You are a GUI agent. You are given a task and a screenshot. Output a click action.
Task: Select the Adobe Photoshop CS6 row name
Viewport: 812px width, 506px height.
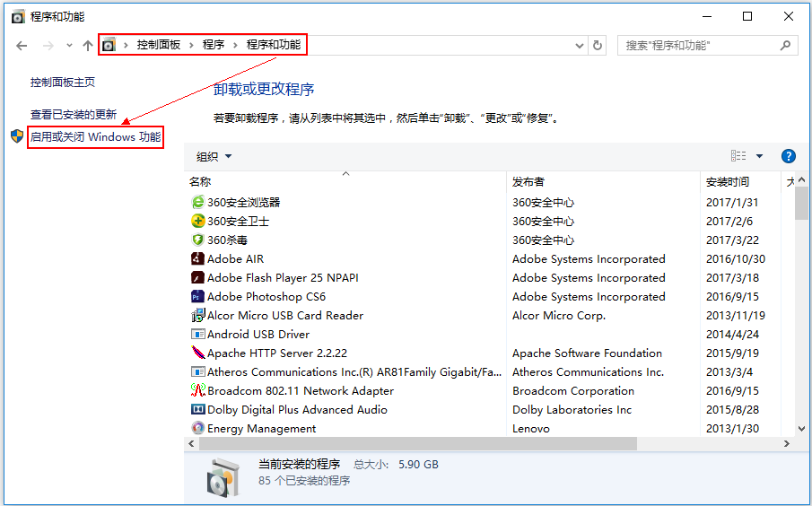pyautogui.click(x=266, y=296)
